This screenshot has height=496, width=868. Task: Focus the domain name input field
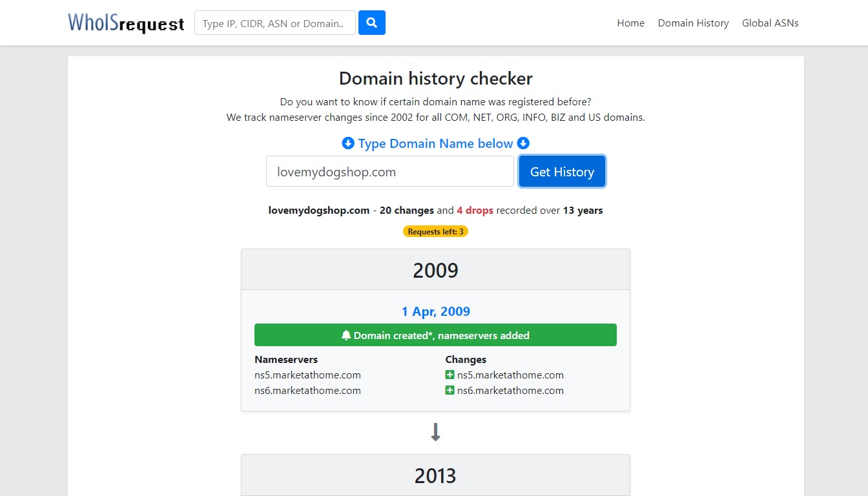pyautogui.click(x=390, y=171)
